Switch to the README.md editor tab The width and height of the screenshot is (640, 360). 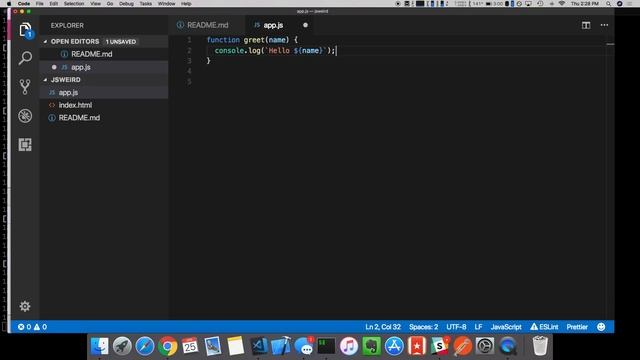coord(208,25)
